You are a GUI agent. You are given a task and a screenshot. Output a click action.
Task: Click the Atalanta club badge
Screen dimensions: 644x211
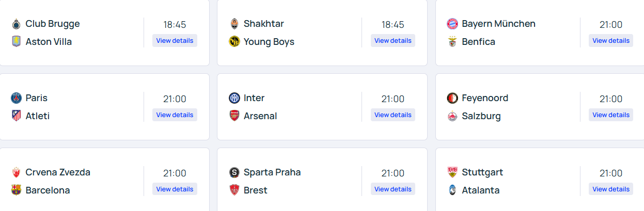[x=452, y=190]
